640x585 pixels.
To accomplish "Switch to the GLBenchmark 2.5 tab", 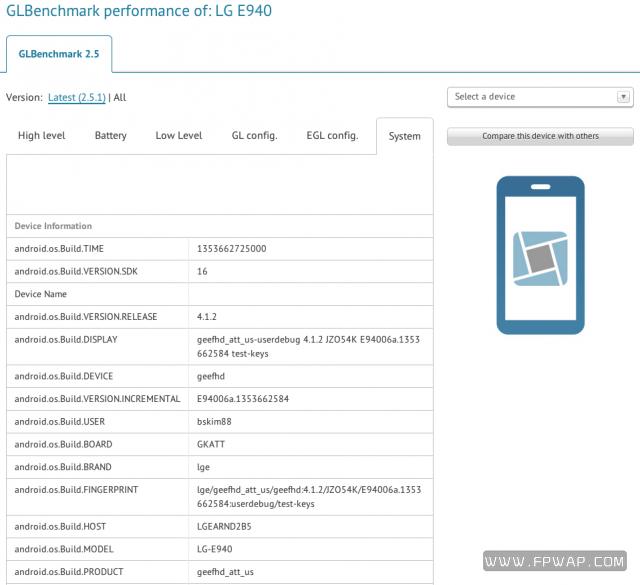I will [x=59, y=54].
